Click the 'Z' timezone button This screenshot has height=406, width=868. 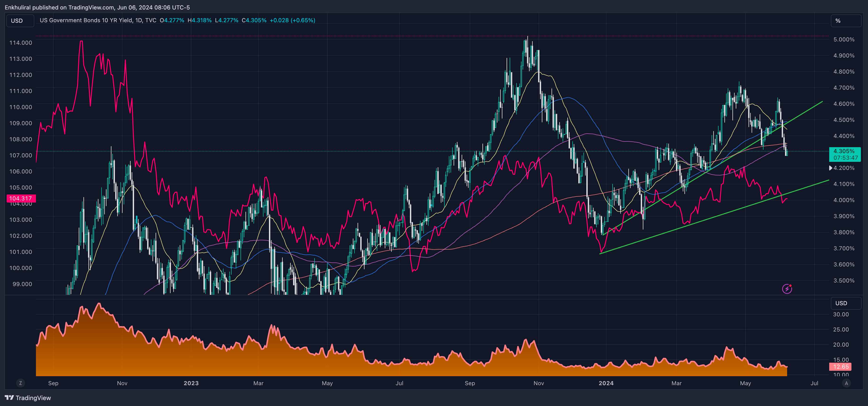(21, 383)
